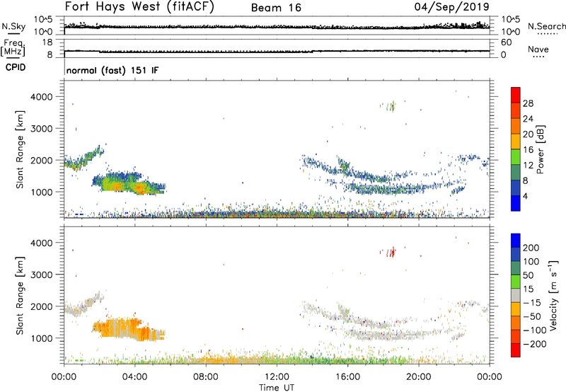Click the '60' Nave axis value
The height and width of the screenshot is (392, 566).
pyautogui.click(x=506, y=42)
